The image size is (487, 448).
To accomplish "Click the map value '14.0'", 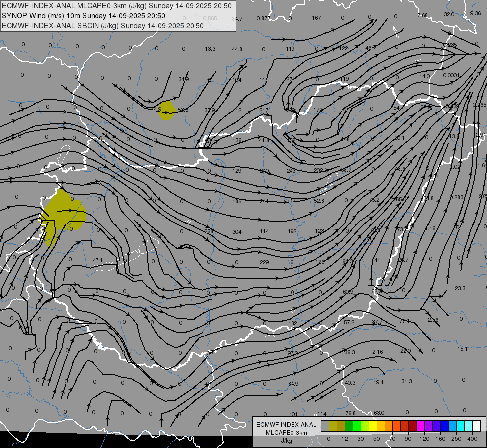I will tap(425, 76).
